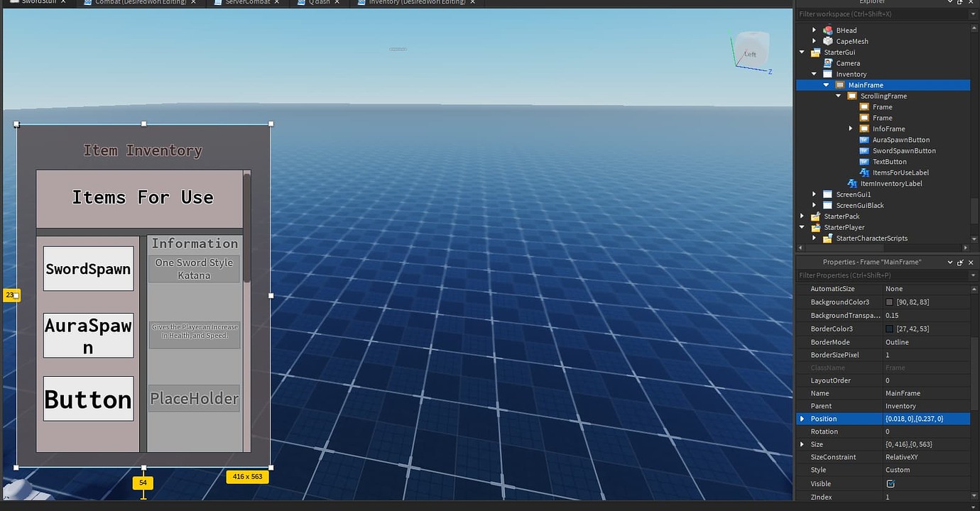Click the Filter workspace search field
The image size is (980, 511).
tap(882, 14)
